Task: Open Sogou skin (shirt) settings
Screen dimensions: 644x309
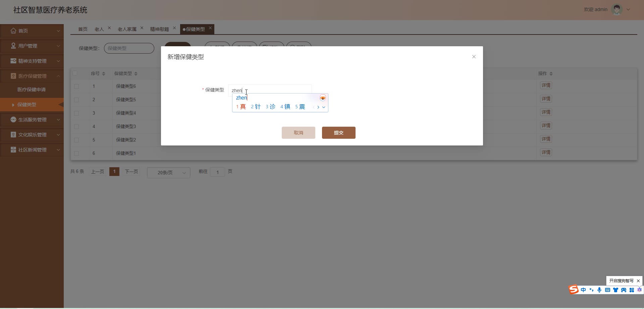Action: [615, 290]
